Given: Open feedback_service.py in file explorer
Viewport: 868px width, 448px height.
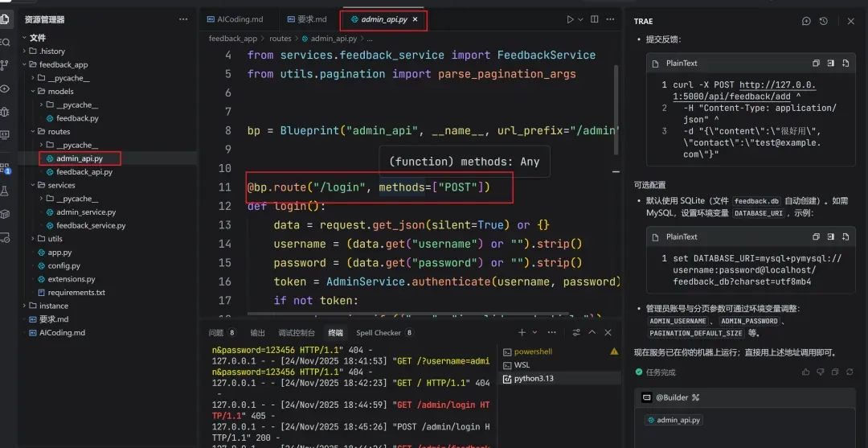Looking at the screenshot, I should [x=90, y=225].
